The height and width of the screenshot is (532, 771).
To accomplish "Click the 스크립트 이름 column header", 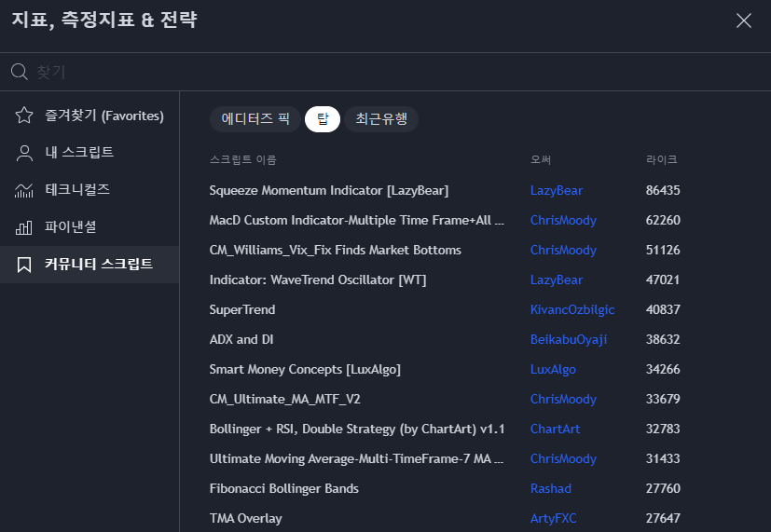I will pyautogui.click(x=243, y=159).
